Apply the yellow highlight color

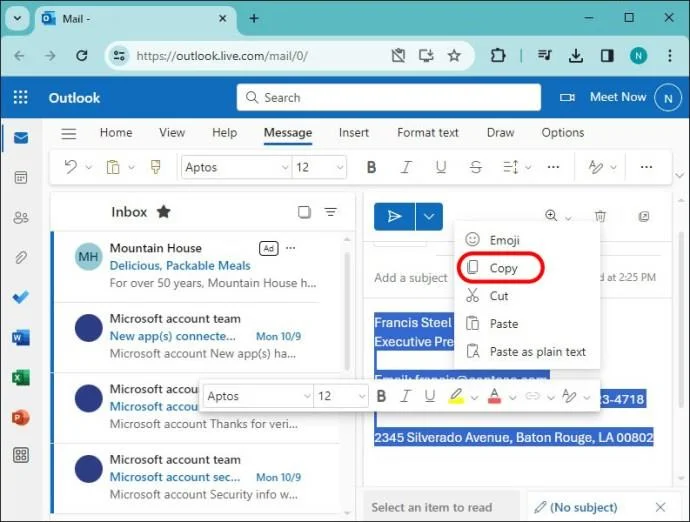point(456,396)
